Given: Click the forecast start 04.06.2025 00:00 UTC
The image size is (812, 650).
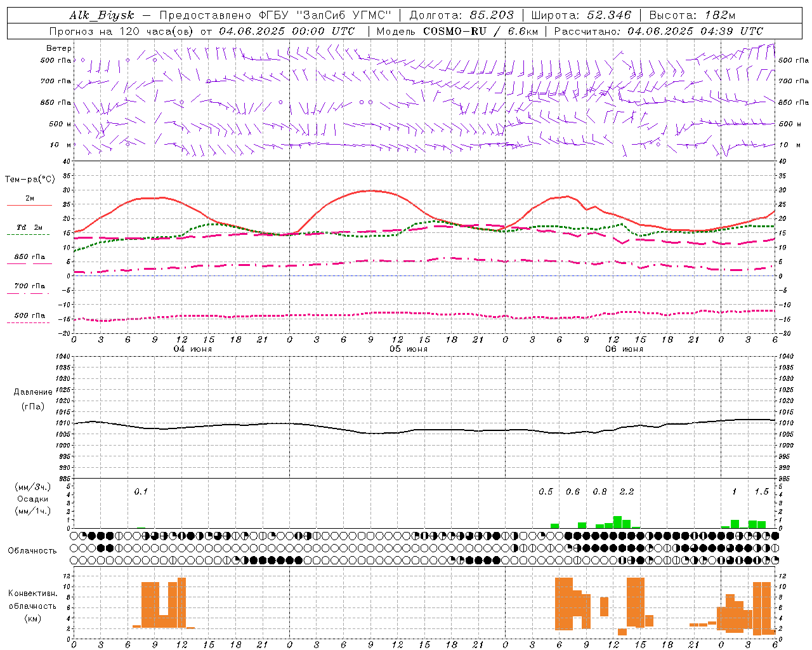Looking at the screenshot, I should [287, 31].
